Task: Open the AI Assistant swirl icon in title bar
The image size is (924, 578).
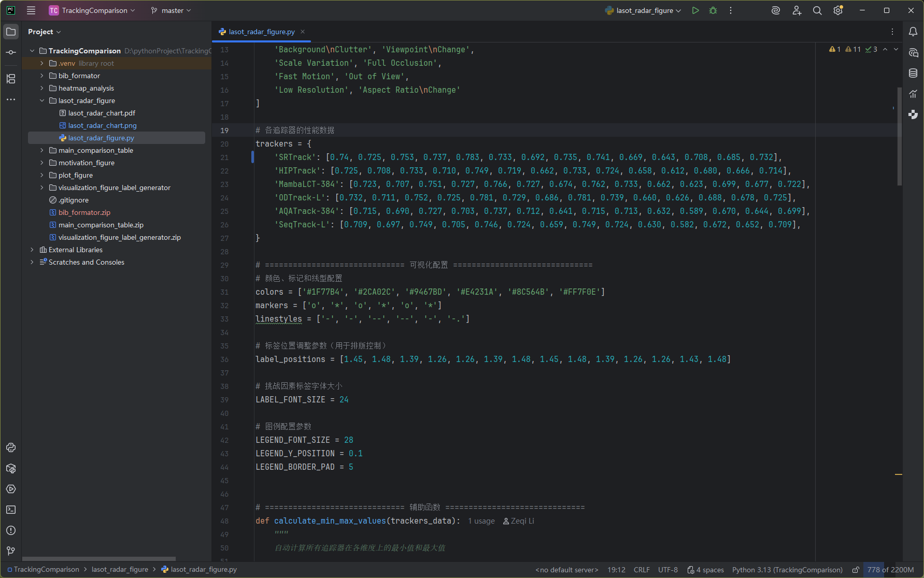Action: click(776, 10)
